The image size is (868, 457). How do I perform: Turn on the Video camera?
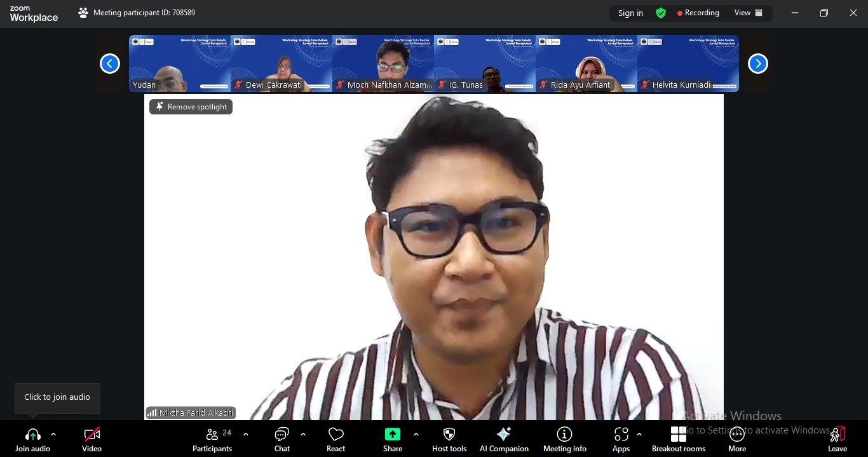pyautogui.click(x=92, y=439)
